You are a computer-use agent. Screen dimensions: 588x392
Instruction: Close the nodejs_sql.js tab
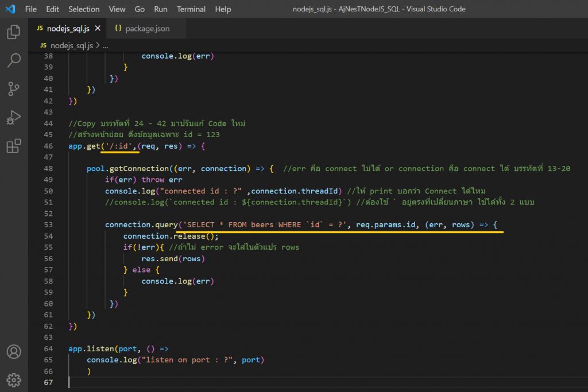click(98, 28)
